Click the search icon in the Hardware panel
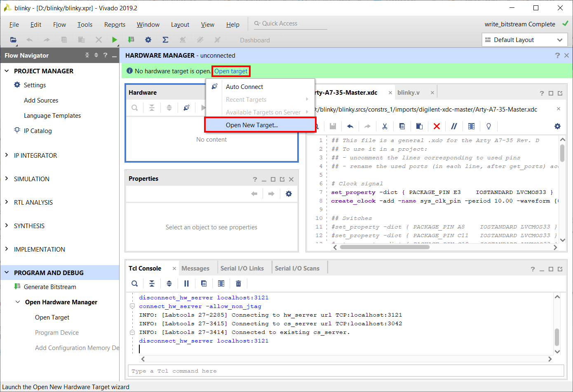Screen dimensions: 573x392 click(x=134, y=107)
